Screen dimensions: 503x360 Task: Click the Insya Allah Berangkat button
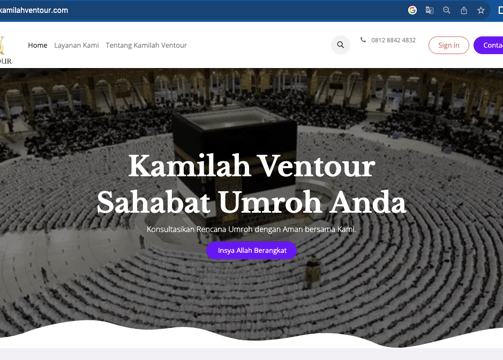252,250
